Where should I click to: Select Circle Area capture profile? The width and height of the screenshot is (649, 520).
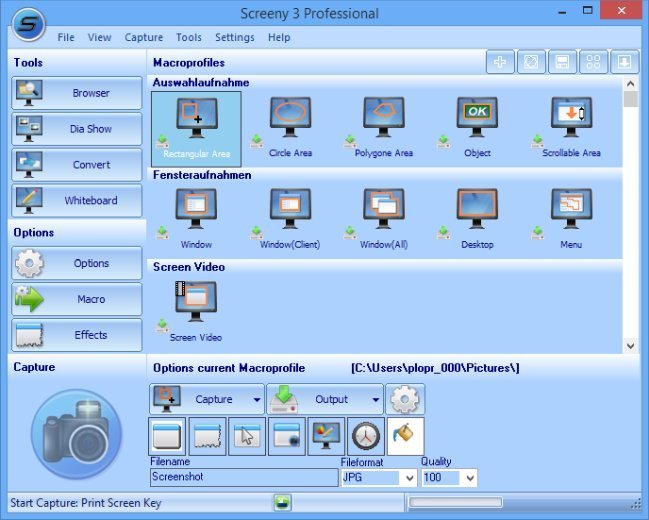pyautogui.click(x=290, y=129)
